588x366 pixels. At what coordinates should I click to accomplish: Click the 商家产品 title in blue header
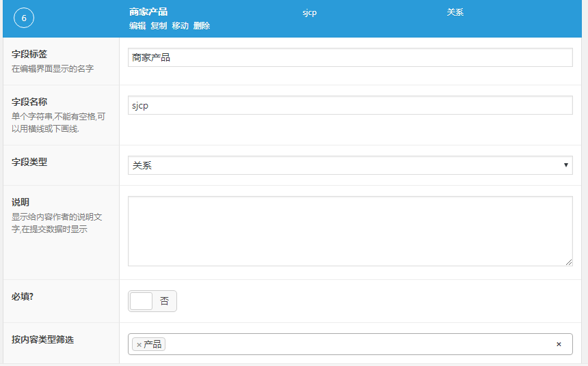tap(148, 12)
